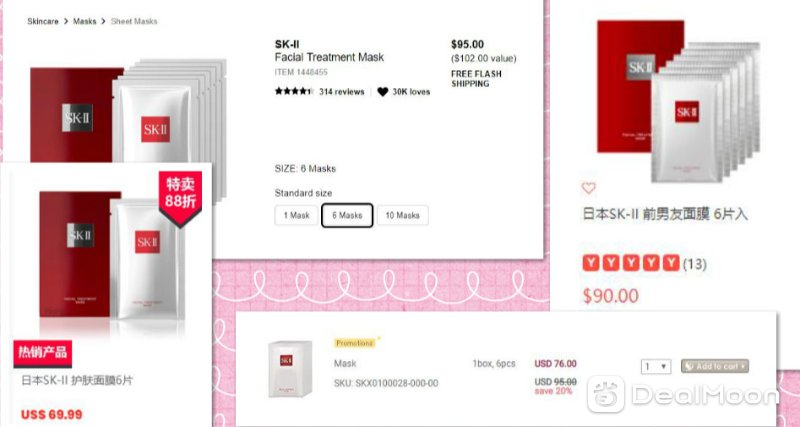Open the 314 reviews link
Image resolution: width=800 pixels, height=427 pixels.
[341, 92]
